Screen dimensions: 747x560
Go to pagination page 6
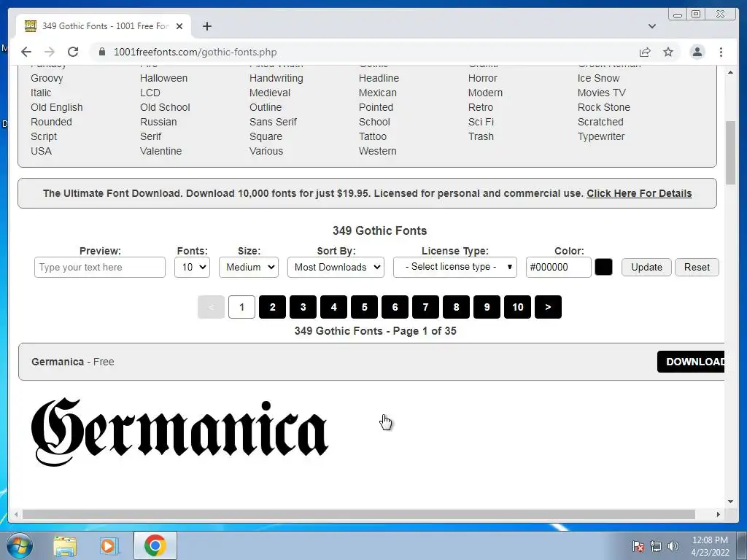[x=395, y=307]
